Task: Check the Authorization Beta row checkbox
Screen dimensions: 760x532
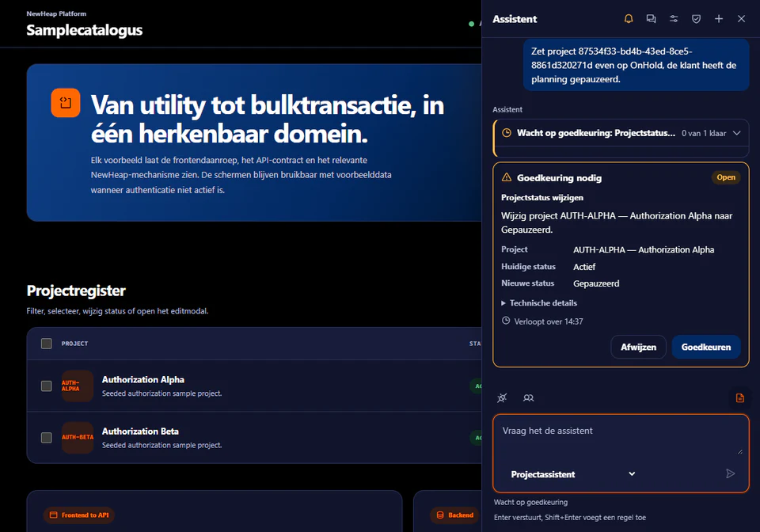Action: tap(47, 438)
